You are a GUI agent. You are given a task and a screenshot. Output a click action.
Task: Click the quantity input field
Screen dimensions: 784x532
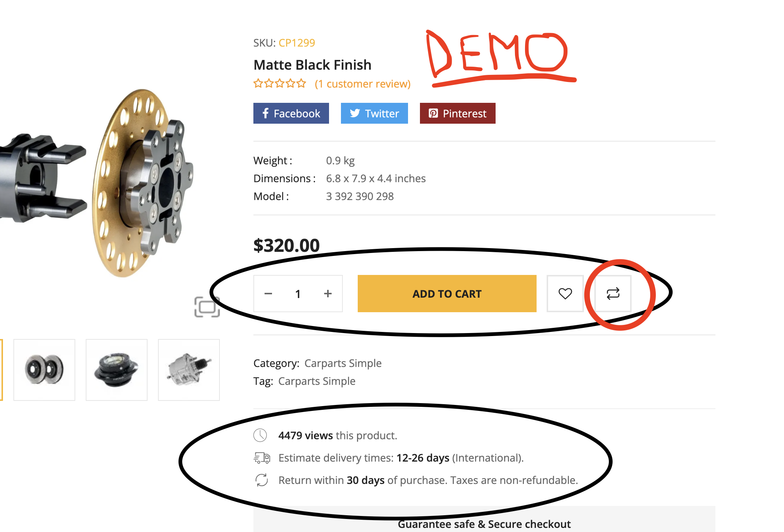pos(298,294)
